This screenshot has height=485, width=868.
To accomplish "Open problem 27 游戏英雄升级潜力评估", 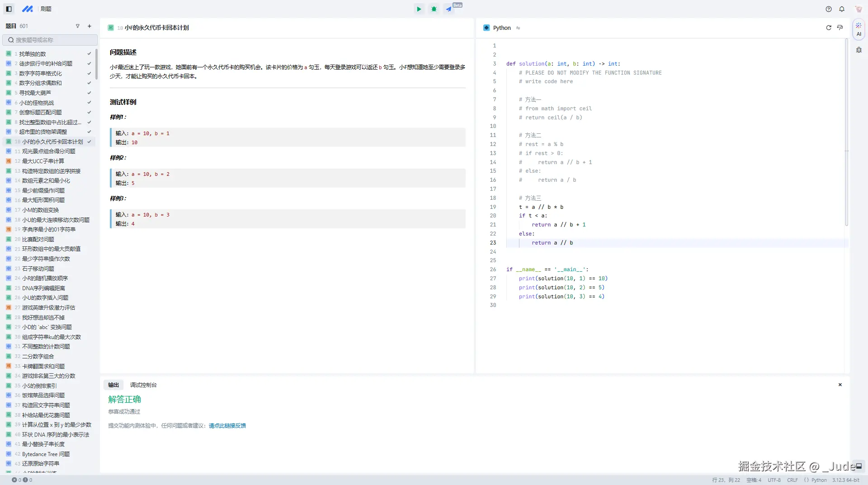I will pos(49,307).
